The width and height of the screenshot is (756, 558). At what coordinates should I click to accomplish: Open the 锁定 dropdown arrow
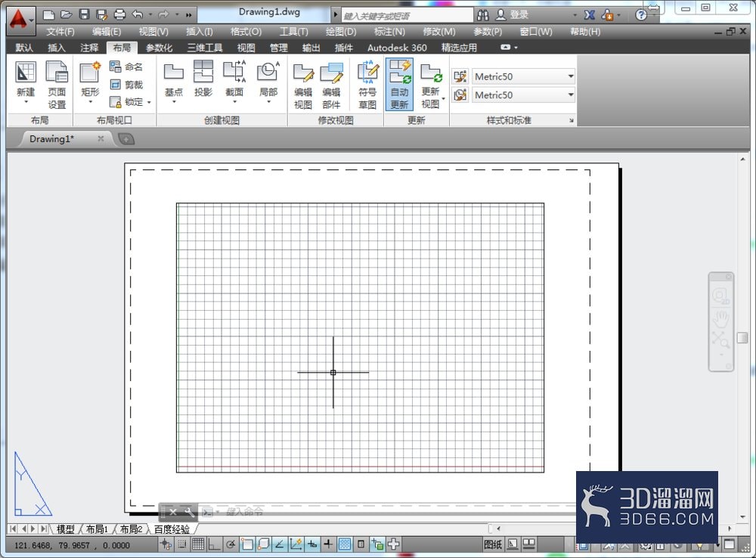click(149, 102)
